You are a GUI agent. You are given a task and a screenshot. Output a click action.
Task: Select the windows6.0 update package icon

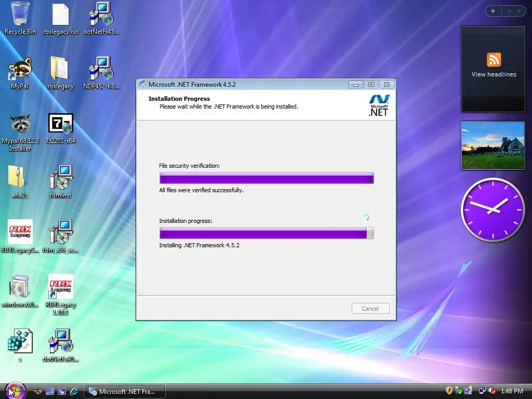[20, 291]
